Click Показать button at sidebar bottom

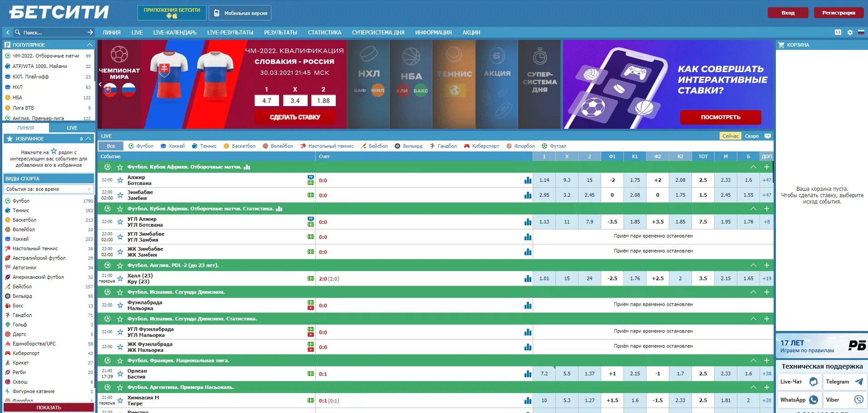point(49,408)
